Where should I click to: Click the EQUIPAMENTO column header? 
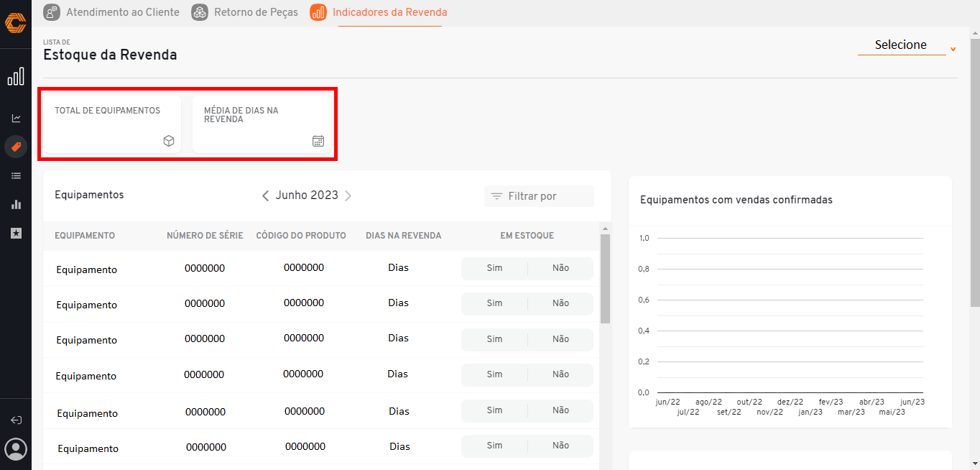coord(85,236)
